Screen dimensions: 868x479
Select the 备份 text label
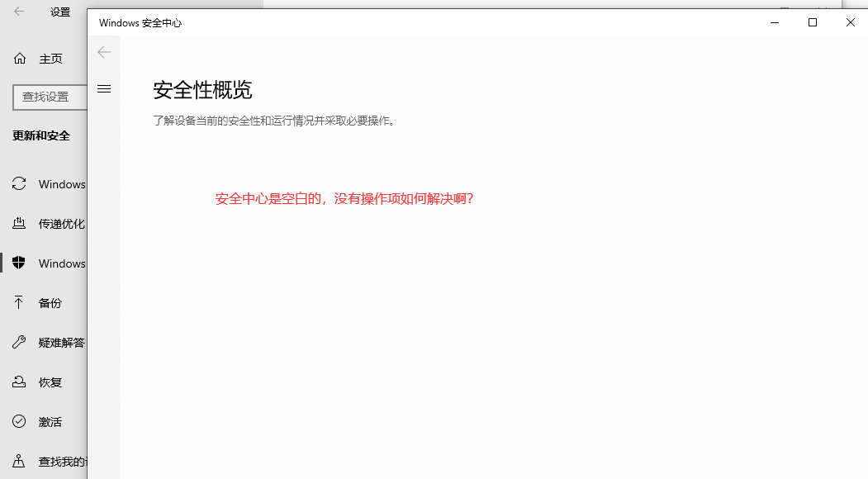coord(50,303)
